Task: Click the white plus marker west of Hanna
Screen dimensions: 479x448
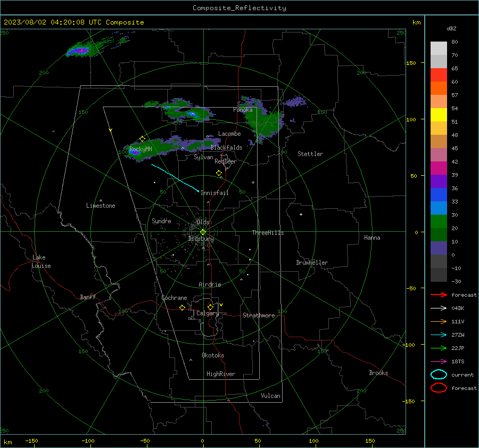Action: tap(301, 214)
